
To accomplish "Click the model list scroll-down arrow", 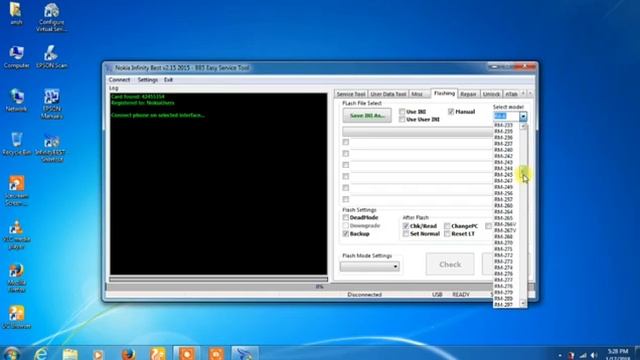I will (523, 303).
